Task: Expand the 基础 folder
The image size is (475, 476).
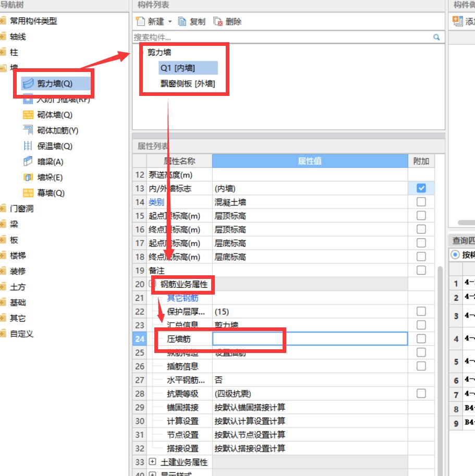Action: (3, 302)
